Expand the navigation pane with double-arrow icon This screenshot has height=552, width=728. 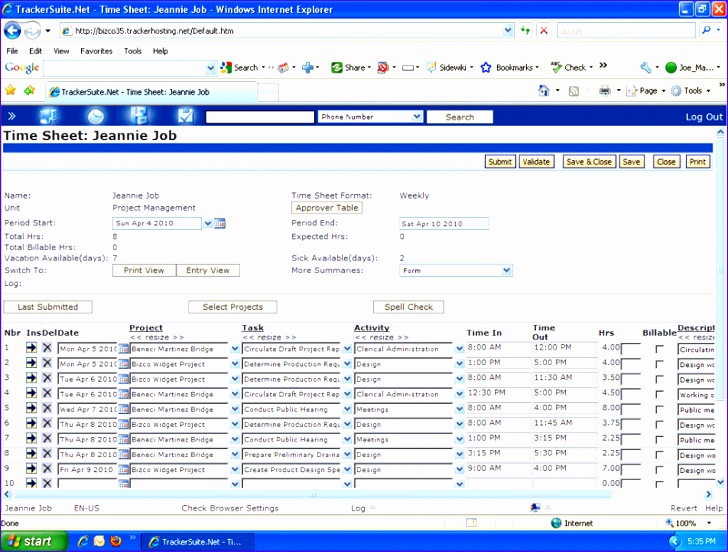[x=12, y=116]
